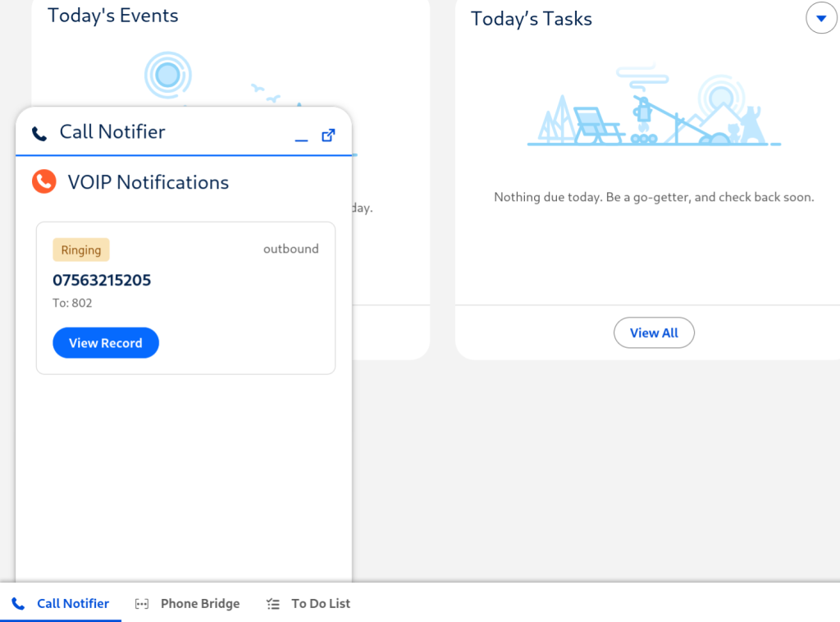This screenshot has height=622, width=840.
Task: Click the Today's Events heading
Action: (x=112, y=15)
